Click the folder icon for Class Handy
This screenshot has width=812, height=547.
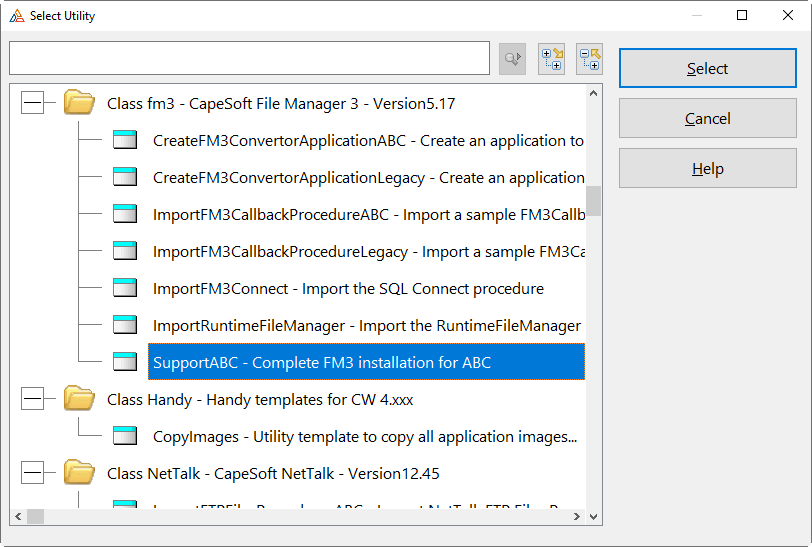(x=79, y=398)
